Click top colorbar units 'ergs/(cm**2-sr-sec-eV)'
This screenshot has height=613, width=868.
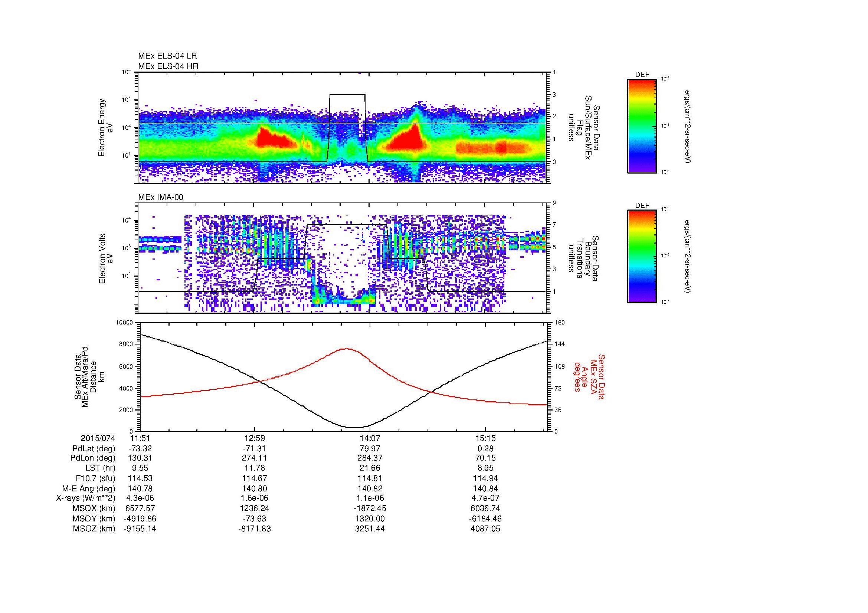(x=688, y=126)
